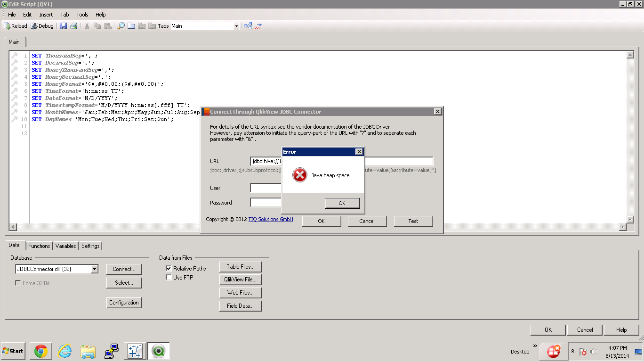
Task: Click the script editor scroll-up arrow
Action: click(x=630, y=55)
